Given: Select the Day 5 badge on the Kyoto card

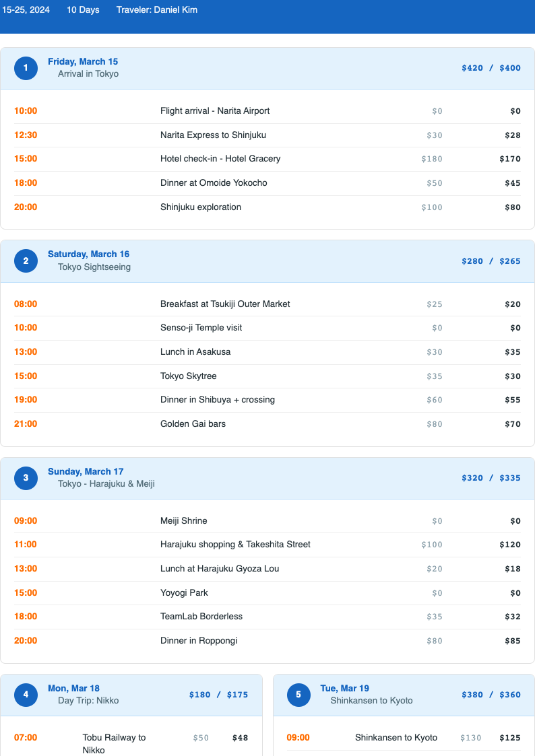Looking at the screenshot, I should point(298,695).
